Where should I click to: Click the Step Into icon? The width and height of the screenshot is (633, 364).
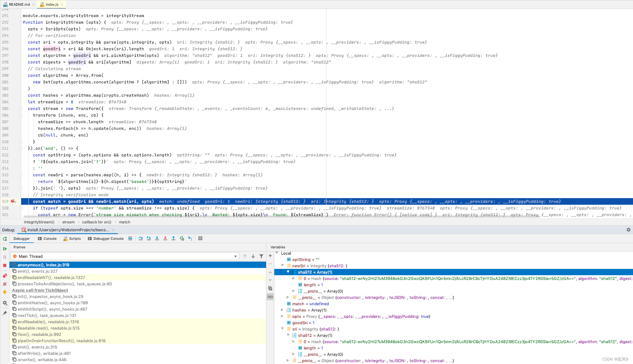pos(157,239)
